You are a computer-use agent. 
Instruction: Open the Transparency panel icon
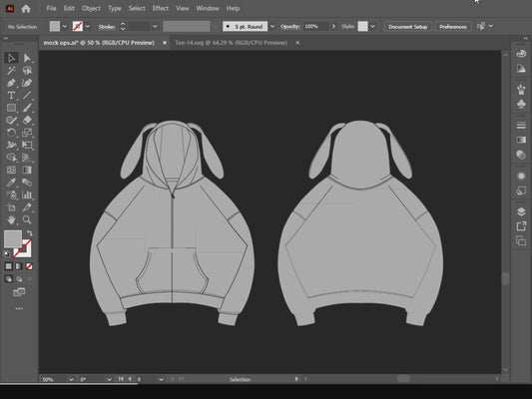pos(521,155)
